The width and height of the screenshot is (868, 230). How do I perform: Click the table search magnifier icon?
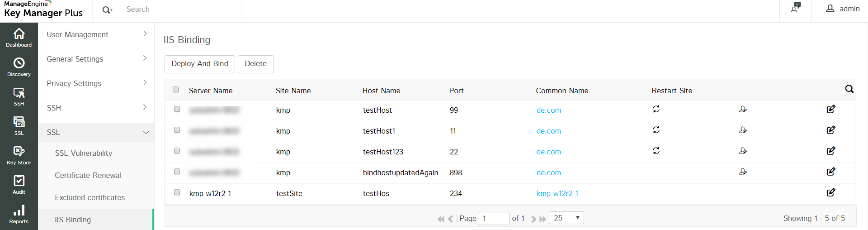(849, 89)
